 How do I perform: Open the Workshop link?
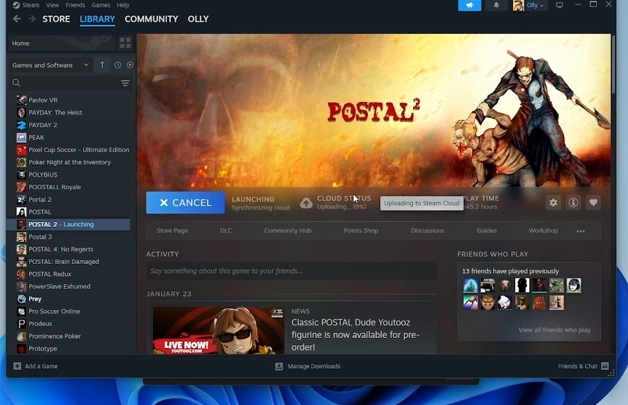pos(543,231)
